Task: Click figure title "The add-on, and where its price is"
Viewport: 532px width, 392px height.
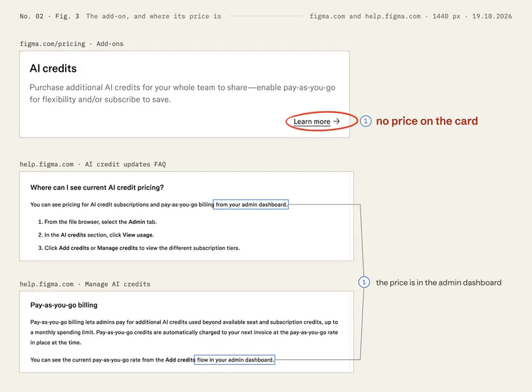Action: (x=154, y=16)
